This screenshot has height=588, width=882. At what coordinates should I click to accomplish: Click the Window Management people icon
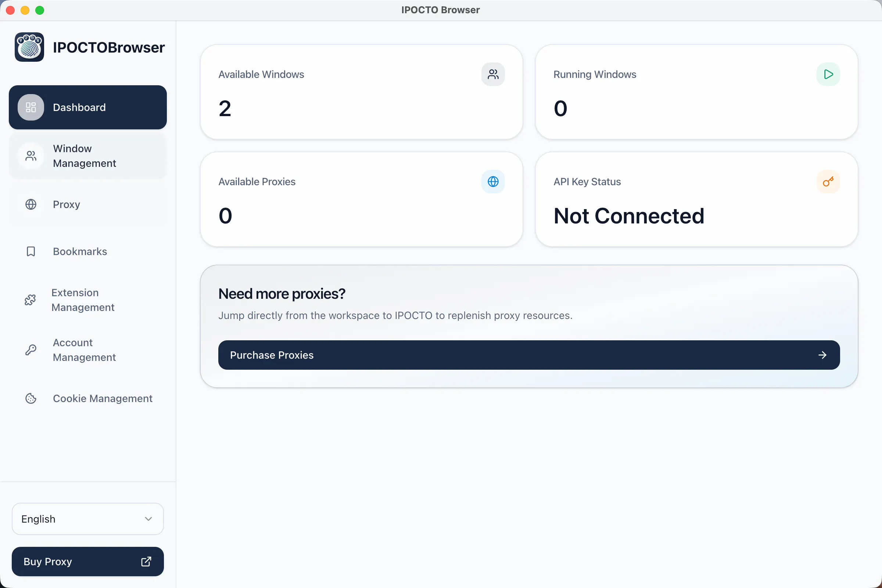coord(31,155)
